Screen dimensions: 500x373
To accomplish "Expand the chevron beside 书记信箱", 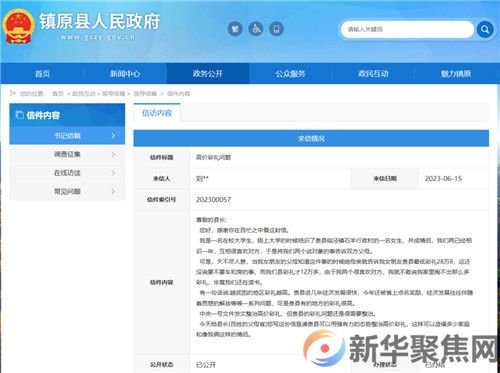I will (113, 136).
